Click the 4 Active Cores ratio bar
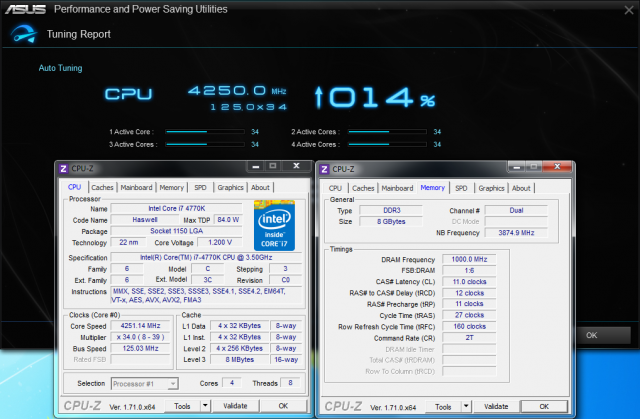This screenshot has height=419, width=640. (x=387, y=144)
